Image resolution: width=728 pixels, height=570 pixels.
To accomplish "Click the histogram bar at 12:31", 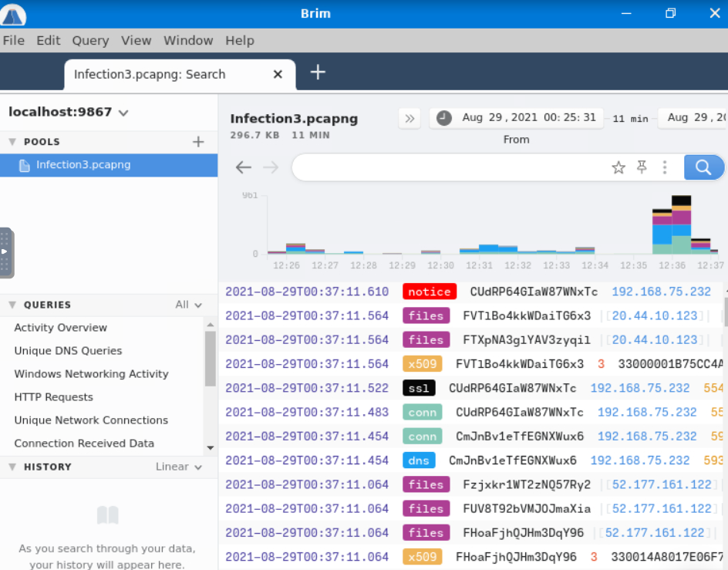I will coord(488,248).
